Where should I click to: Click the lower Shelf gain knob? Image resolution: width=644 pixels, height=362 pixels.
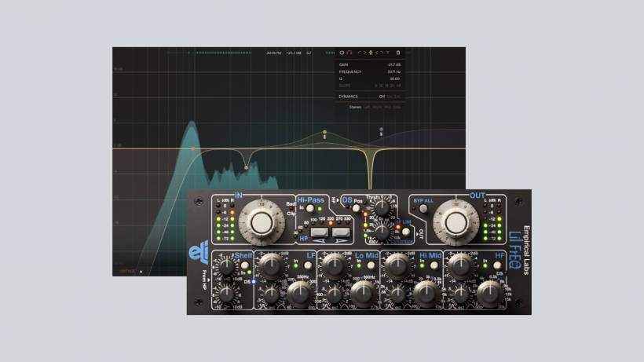coord(226,294)
